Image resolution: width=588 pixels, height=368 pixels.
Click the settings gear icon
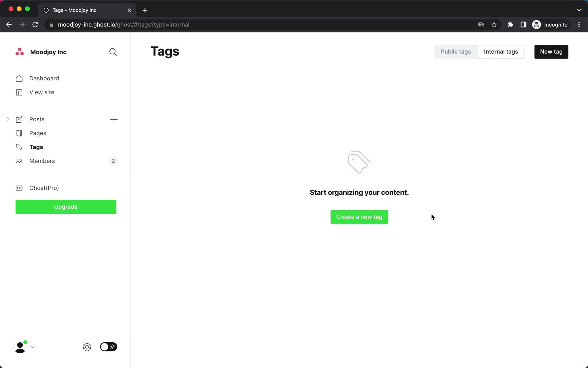(87, 347)
